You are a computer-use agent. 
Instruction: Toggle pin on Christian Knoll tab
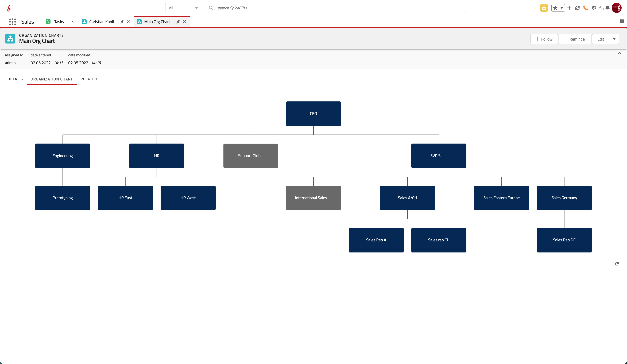pos(122,22)
